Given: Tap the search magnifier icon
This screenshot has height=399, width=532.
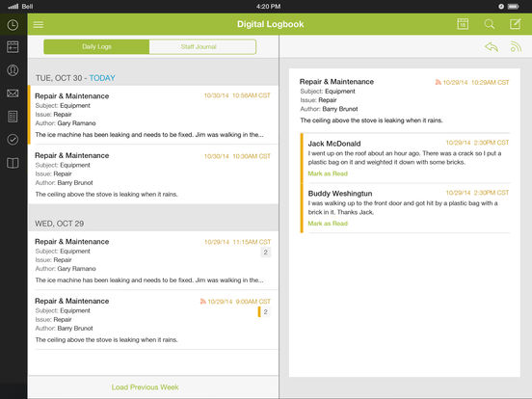Looking at the screenshot, I should (489, 24).
